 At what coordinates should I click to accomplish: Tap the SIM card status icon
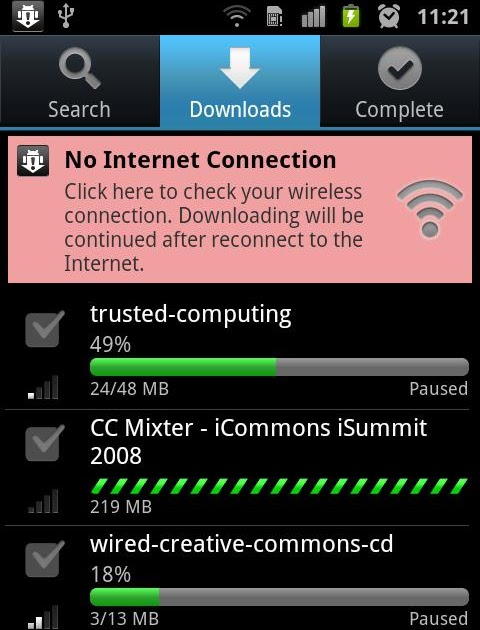coord(274,17)
